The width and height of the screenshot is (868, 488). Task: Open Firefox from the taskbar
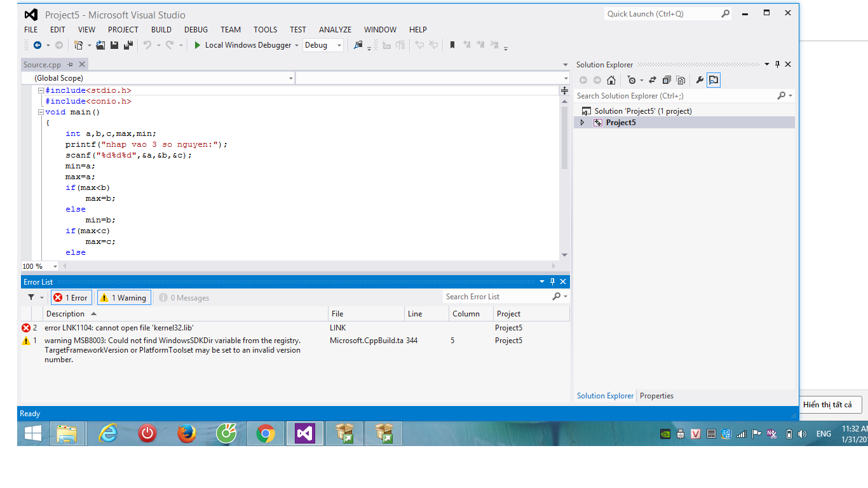coord(187,433)
